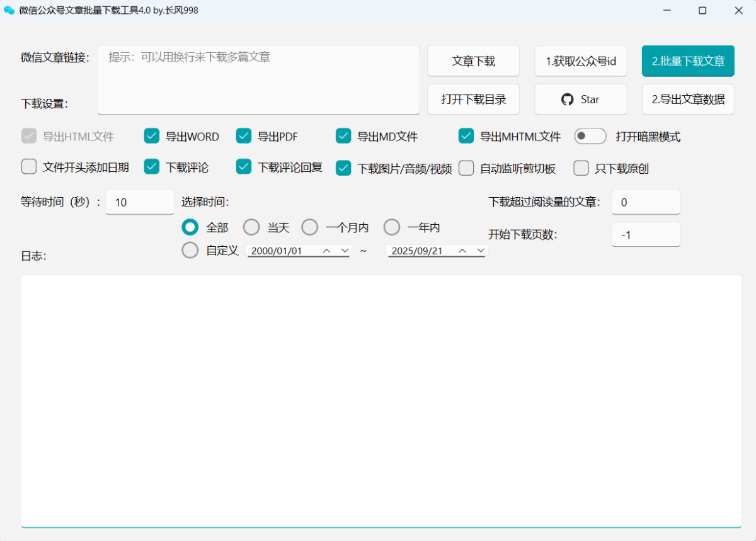Select the 一个月内 time range radio

309,227
